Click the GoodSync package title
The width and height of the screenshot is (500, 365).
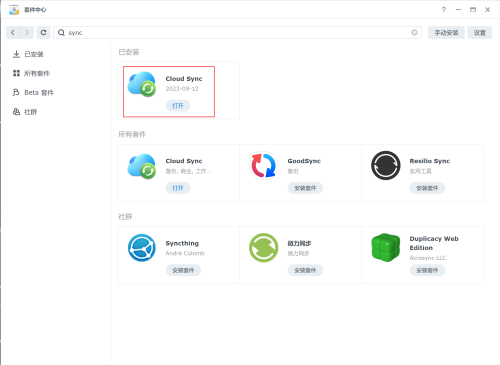point(304,161)
